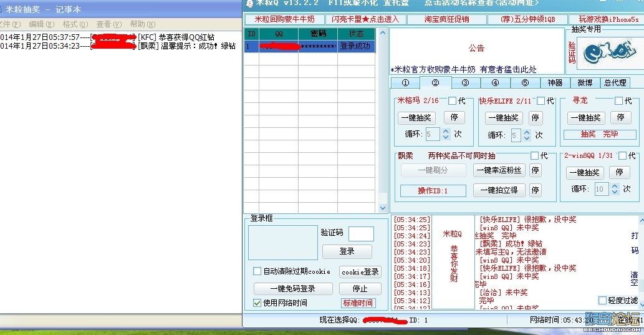The width and height of the screenshot is (644, 335).
Task: Click the 停止 button
Action: [x=360, y=289]
